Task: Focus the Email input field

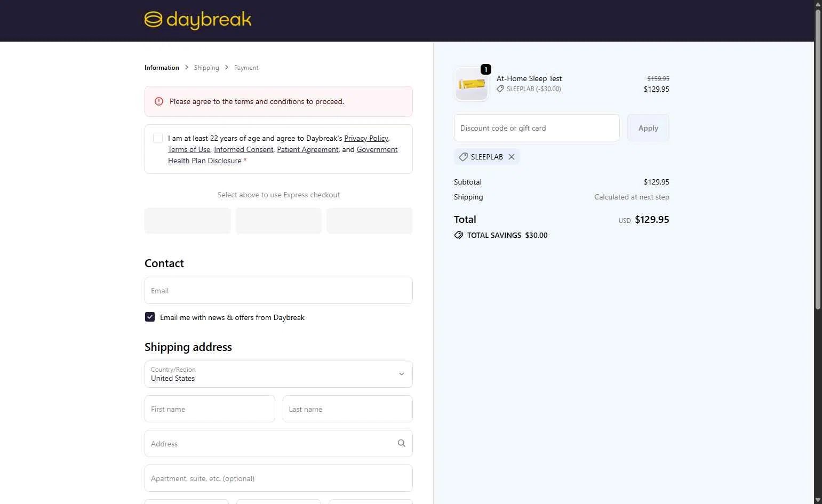Action: coord(278,290)
